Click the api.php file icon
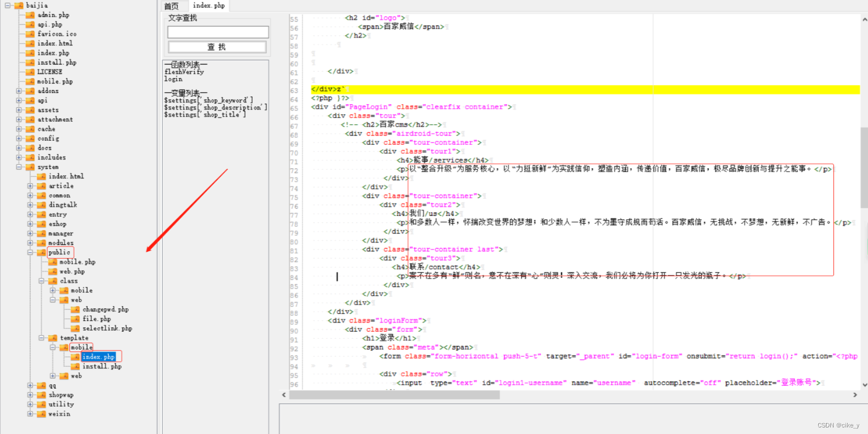The height and width of the screenshot is (434, 868). click(x=30, y=25)
